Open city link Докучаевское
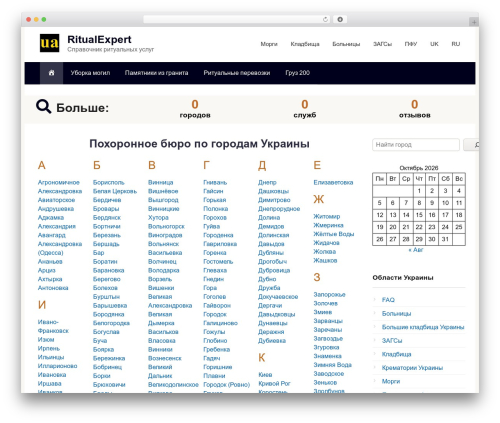This screenshot has height=423, width=500. [278, 297]
